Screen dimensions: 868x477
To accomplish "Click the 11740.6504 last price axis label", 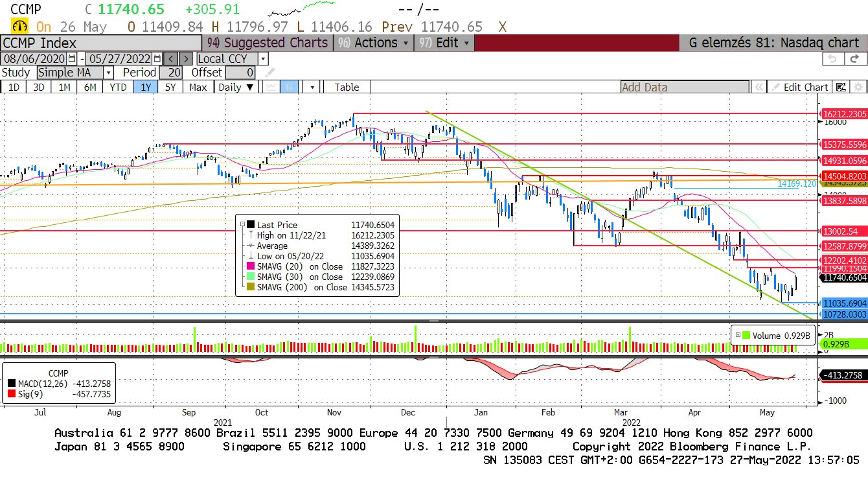I will [x=844, y=277].
